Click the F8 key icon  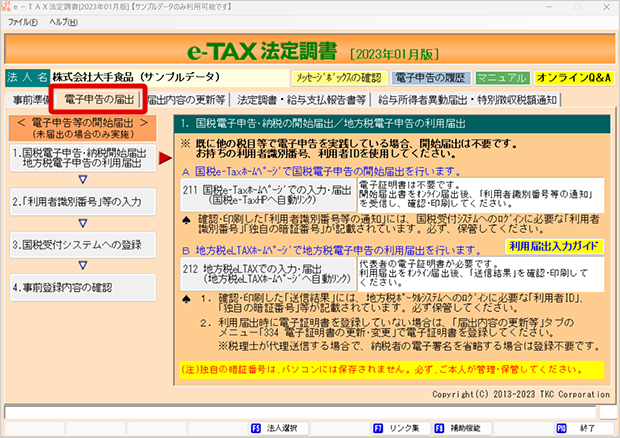(x=439, y=428)
